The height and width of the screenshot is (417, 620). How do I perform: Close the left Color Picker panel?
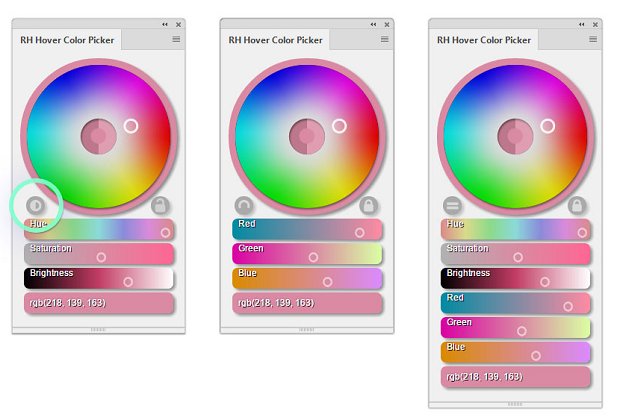click(179, 25)
